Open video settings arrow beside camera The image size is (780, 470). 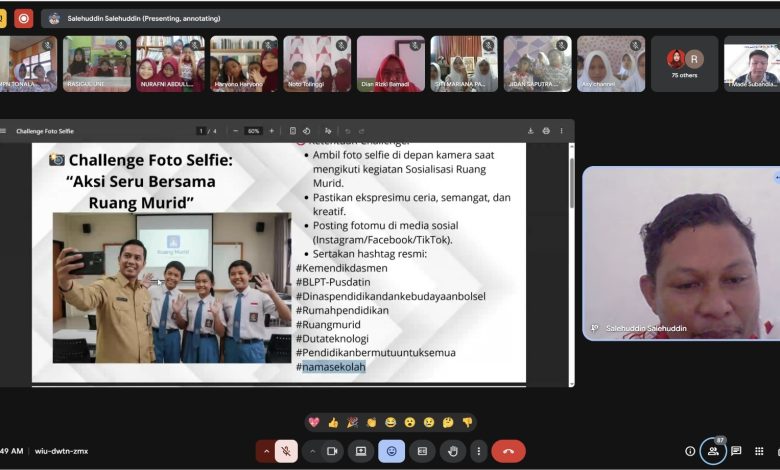(312, 451)
